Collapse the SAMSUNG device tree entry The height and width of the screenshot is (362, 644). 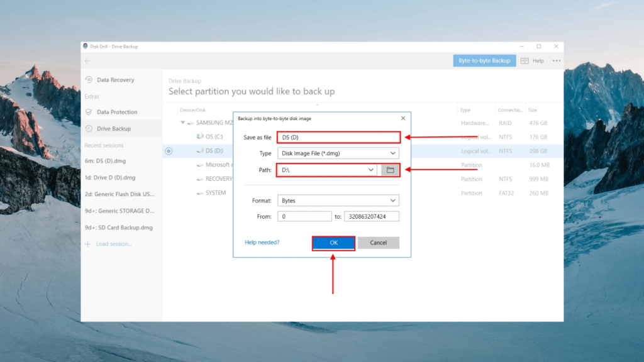182,123
